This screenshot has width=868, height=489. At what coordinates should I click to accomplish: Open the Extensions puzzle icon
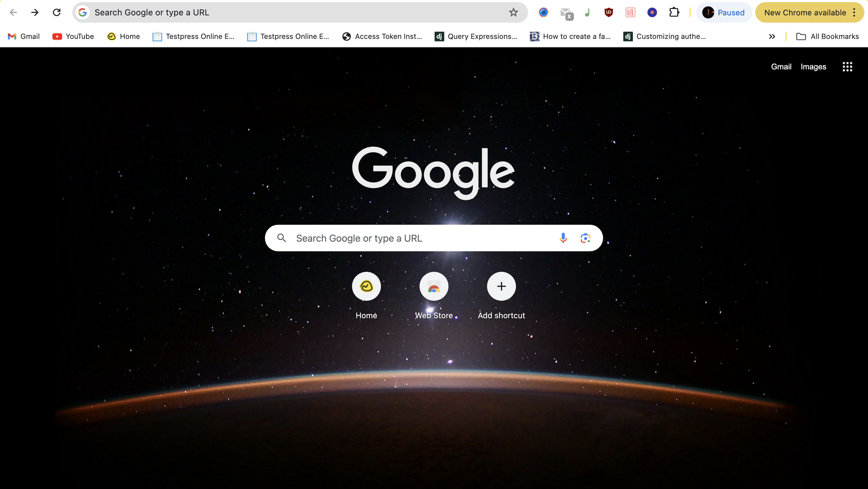674,12
